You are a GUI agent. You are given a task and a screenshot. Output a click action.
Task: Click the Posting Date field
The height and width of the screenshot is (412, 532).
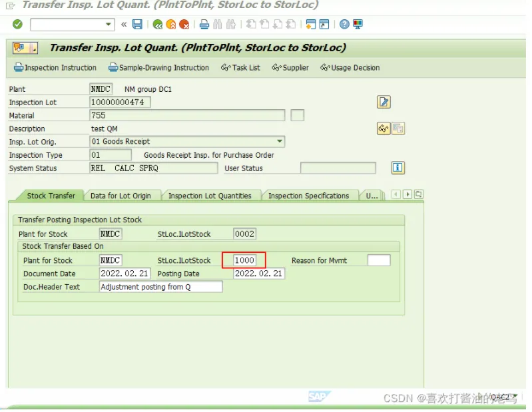[259, 274]
